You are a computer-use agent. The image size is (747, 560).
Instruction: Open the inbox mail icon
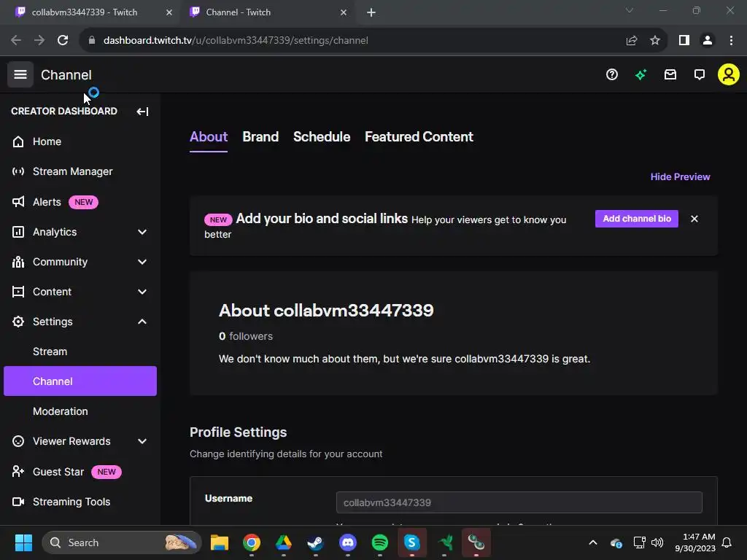click(670, 74)
